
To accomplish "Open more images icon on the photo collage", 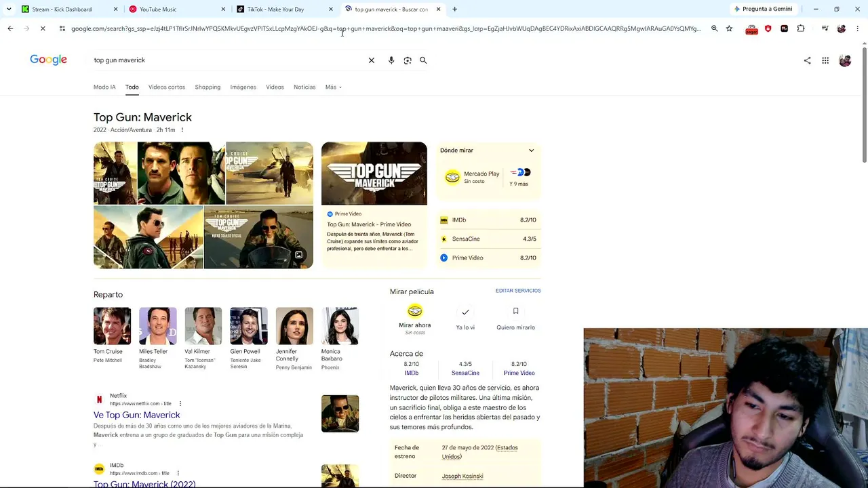I will tap(298, 255).
